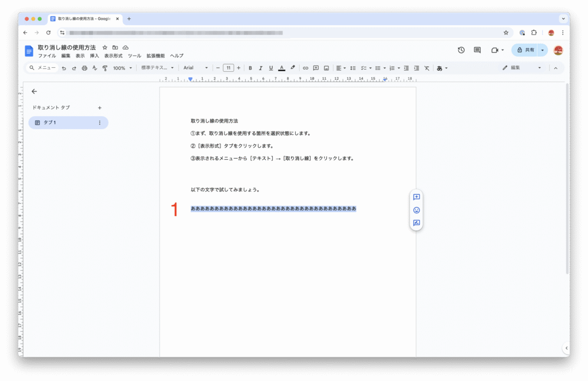Open bulleted list style arrow
This screenshot has width=588, height=381.
point(384,68)
